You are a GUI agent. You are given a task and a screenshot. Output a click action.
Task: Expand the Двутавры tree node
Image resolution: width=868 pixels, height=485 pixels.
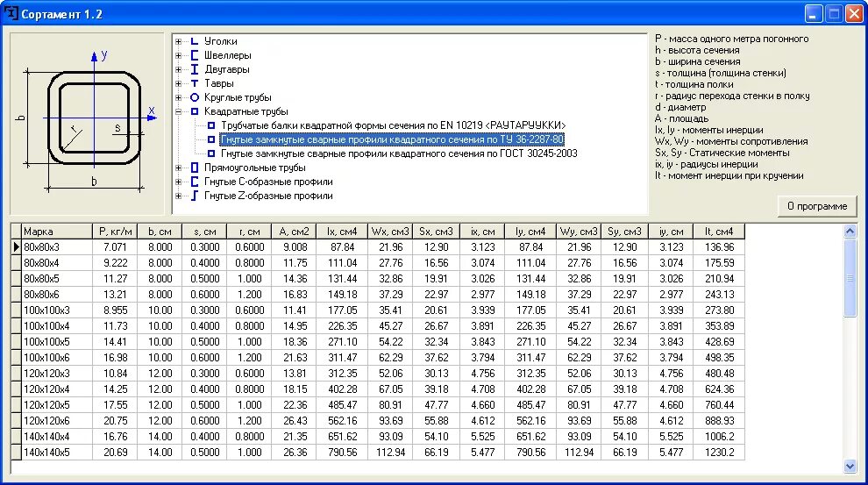coord(178,70)
